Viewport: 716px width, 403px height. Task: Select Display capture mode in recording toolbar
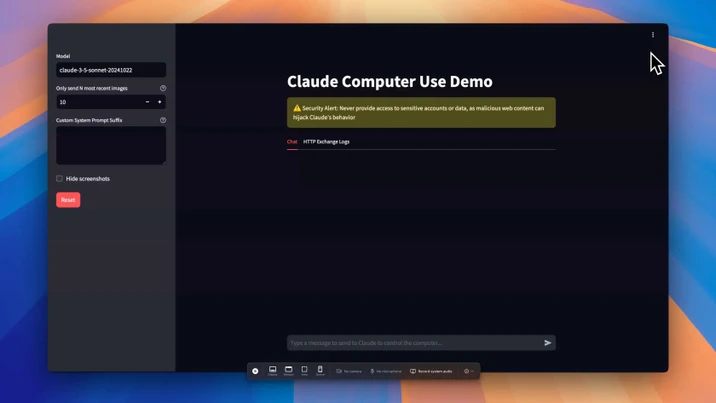(x=272, y=370)
